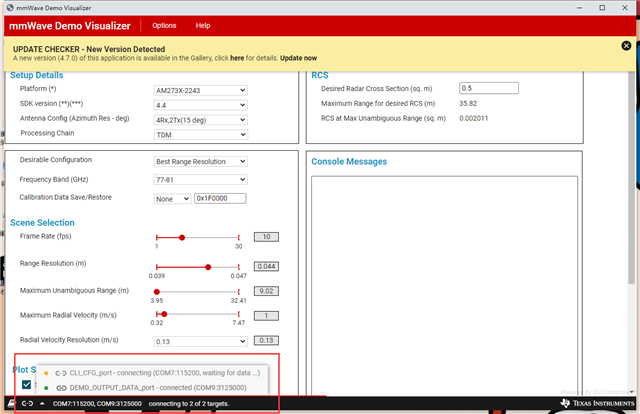Click the Range Resolution value box 0.044
The width and height of the screenshot is (640, 414).
tap(267, 267)
